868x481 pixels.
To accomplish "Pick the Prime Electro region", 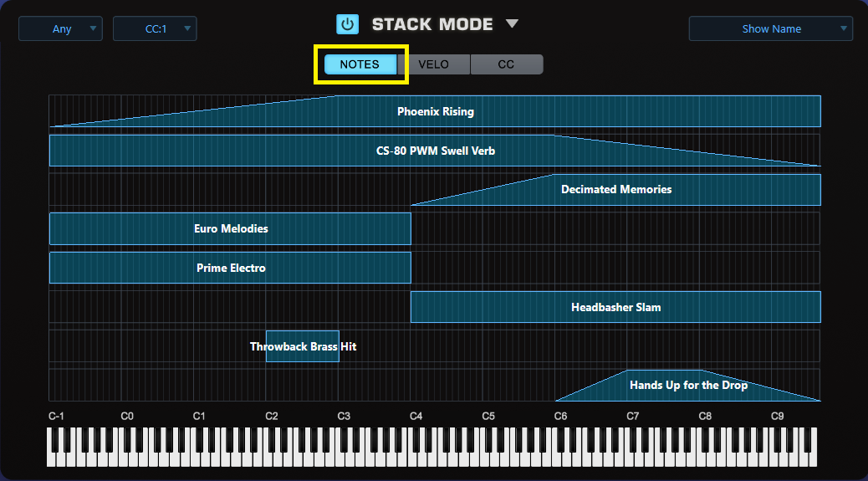I will [231, 268].
